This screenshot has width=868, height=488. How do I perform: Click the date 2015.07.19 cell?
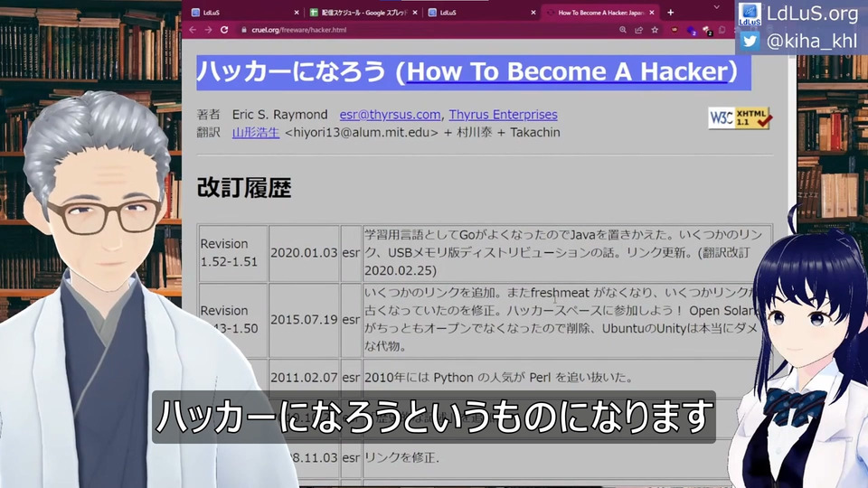304,320
